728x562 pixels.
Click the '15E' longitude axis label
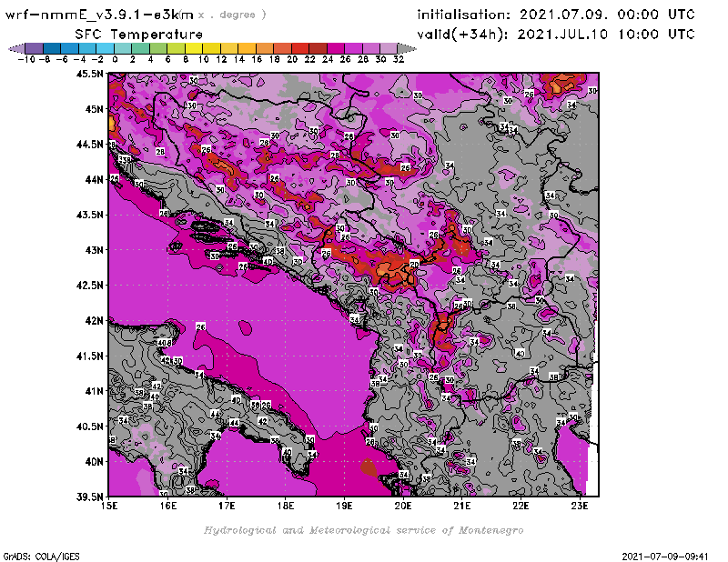coord(109,506)
